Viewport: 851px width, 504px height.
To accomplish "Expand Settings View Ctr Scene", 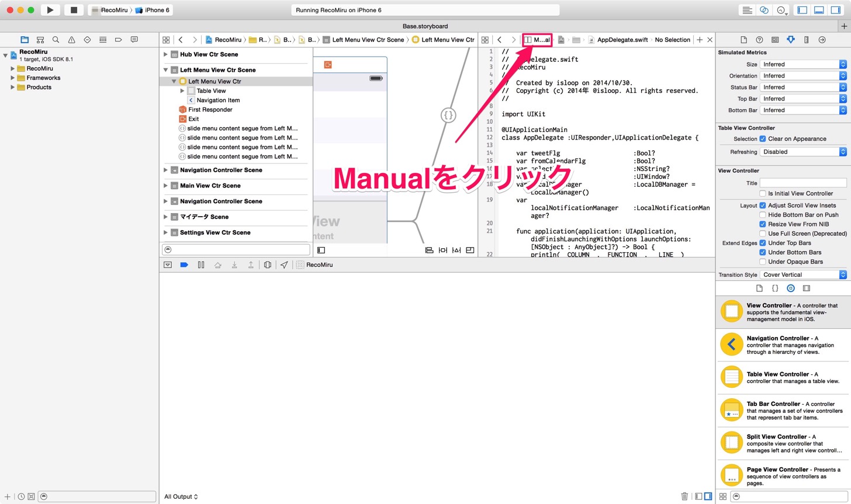I will [165, 232].
